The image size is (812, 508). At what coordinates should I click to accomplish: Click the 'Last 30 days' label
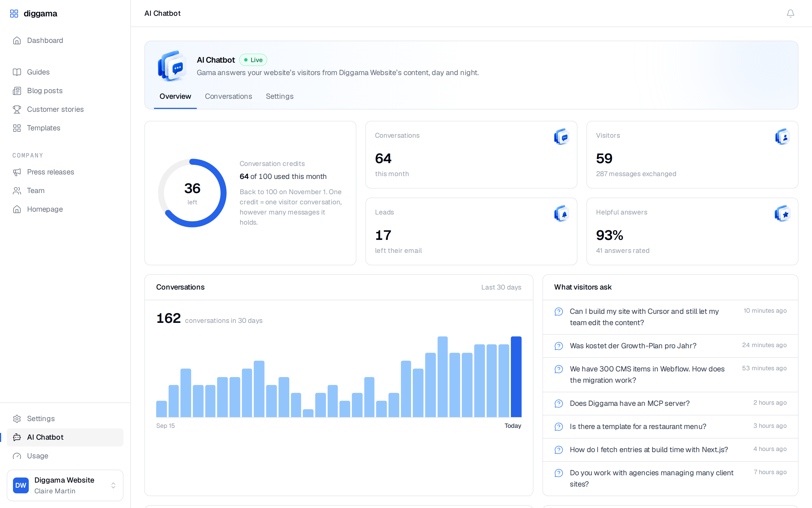(501, 287)
